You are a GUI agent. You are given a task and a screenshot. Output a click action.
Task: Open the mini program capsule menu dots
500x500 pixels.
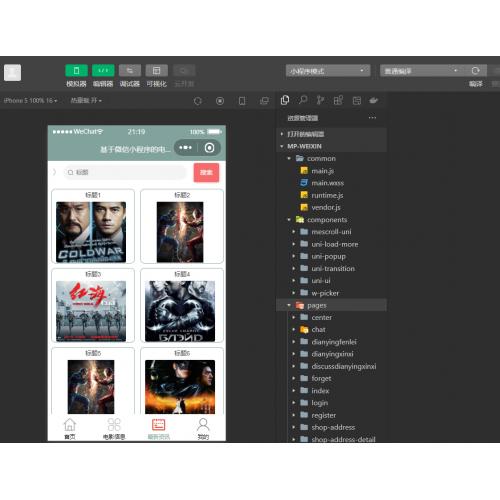point(185,148)
